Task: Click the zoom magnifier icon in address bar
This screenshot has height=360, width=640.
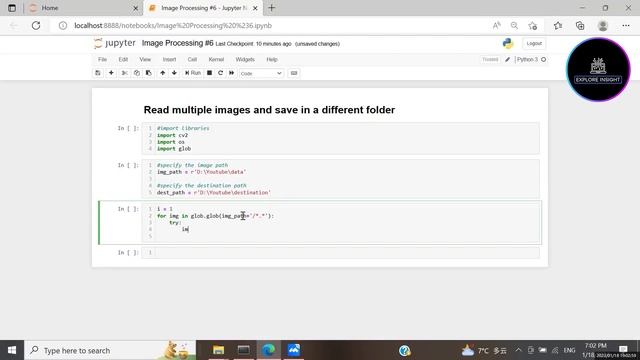Action: (x=514, y=25)
